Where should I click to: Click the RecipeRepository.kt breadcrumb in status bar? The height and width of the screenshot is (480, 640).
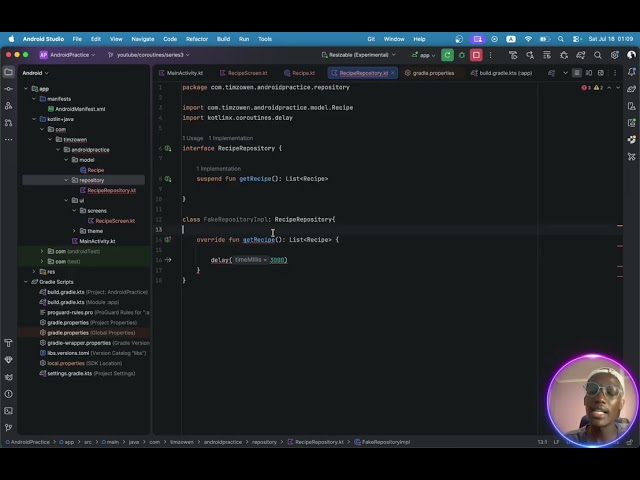coord(316,442)
